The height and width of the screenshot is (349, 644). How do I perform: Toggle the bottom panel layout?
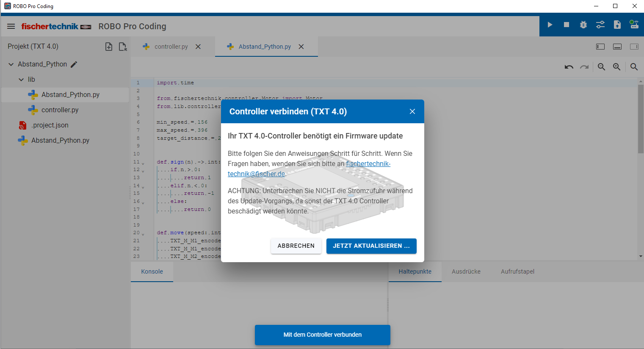pos(617,47)
